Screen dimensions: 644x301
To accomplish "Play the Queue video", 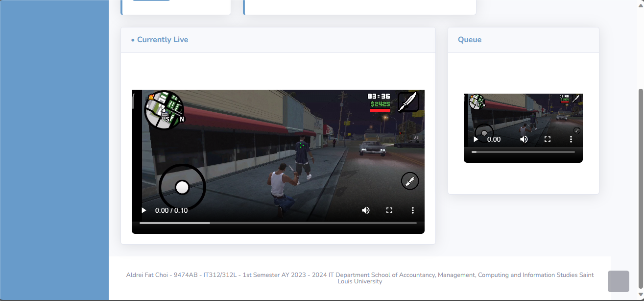I will (x=476, y=139).
